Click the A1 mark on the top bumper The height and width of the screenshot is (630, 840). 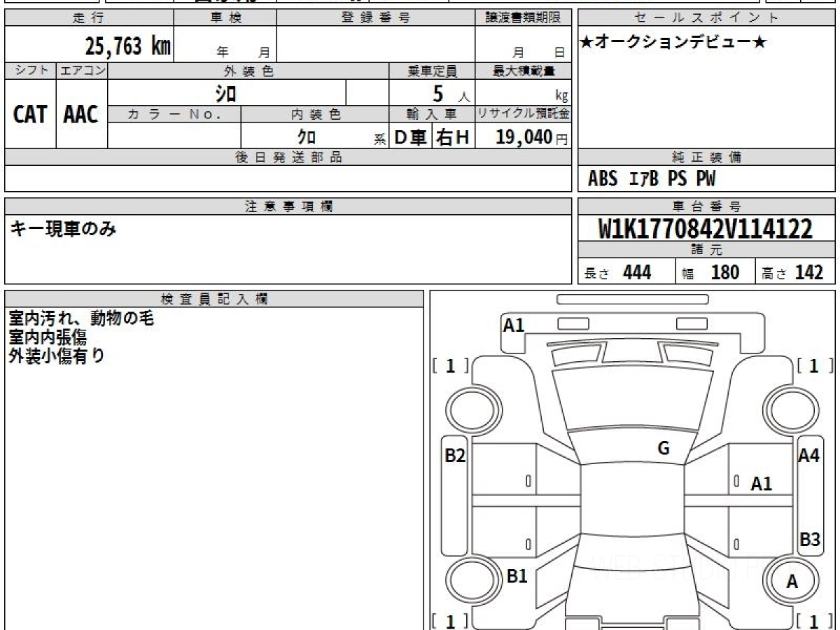514,325
